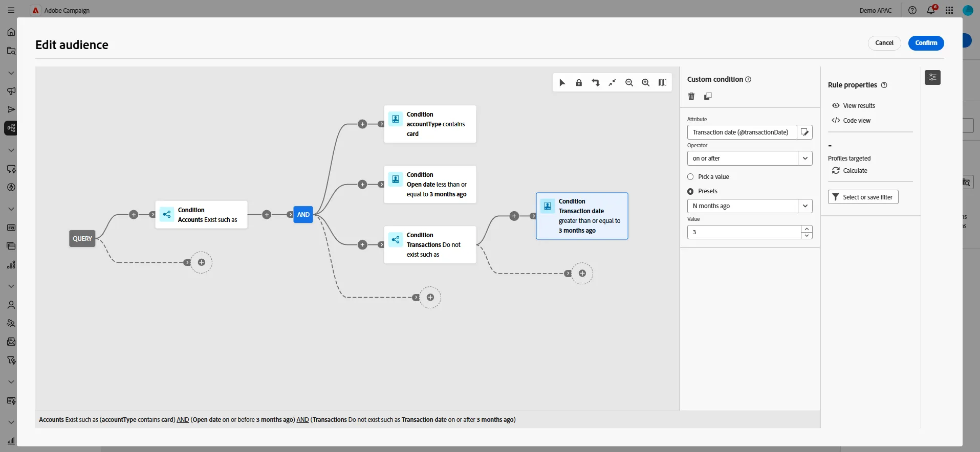Confirm the audience edit
980x452 pixels.
pos(926,43)
